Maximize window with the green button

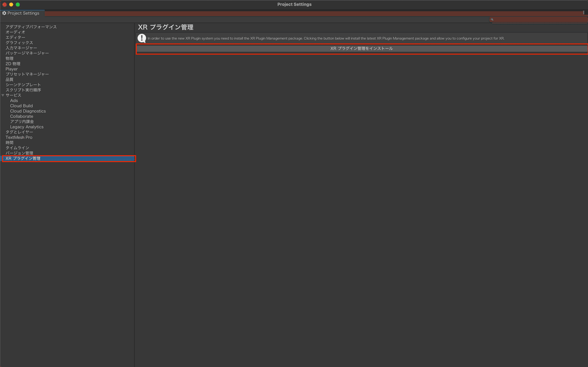pos(18,4)
